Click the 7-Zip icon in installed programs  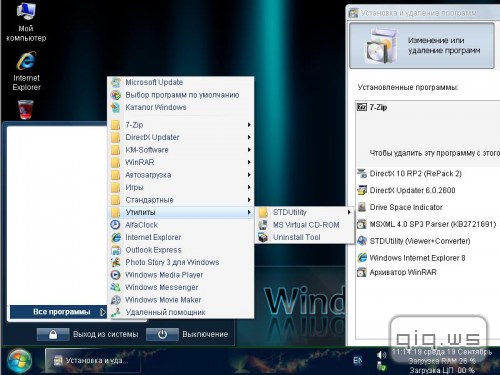pos(362,107)
